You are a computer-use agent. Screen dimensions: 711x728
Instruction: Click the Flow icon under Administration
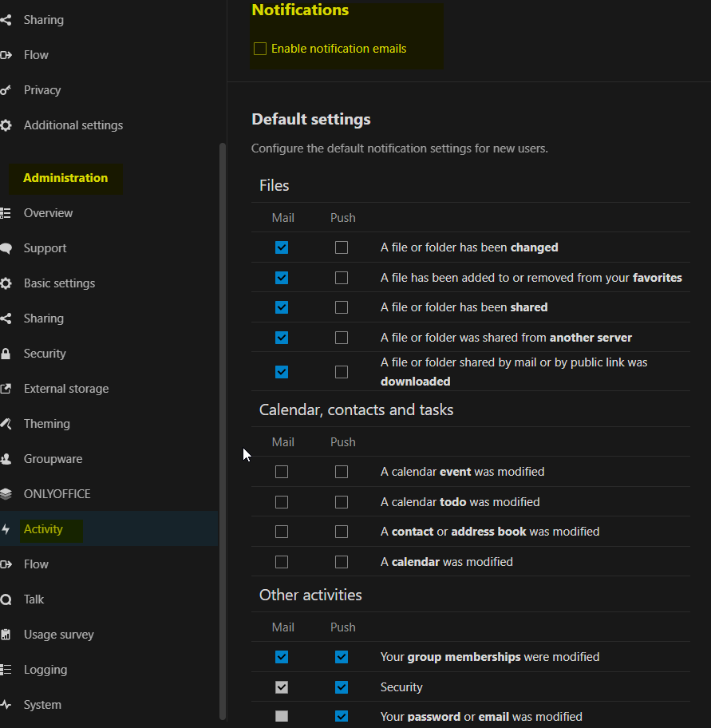tap(6, 564)
